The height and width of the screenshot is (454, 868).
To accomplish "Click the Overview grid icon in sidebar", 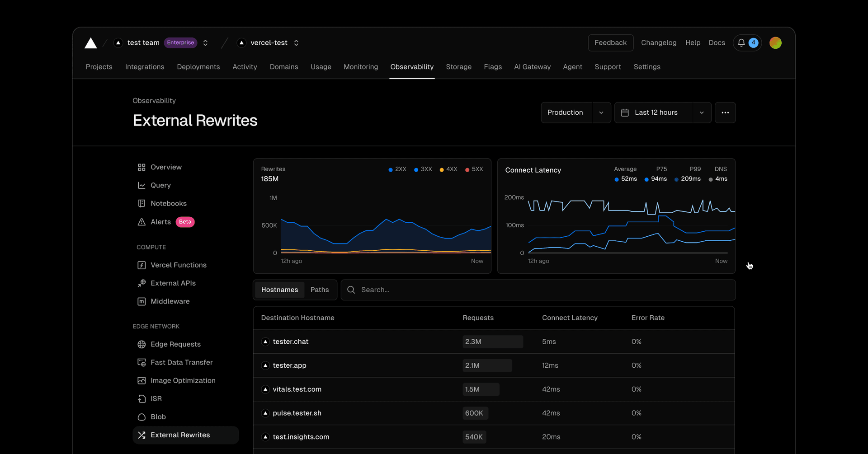I will pos(142,168).
